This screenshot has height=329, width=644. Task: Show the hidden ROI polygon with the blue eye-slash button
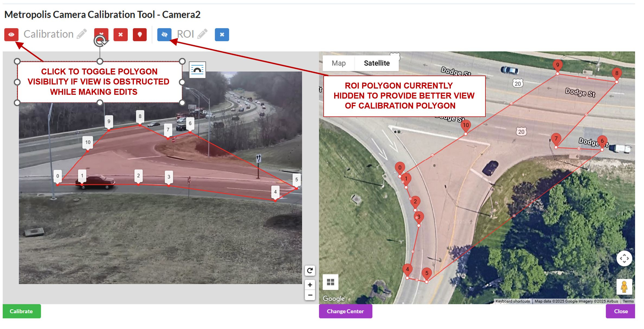coord(164,35)
